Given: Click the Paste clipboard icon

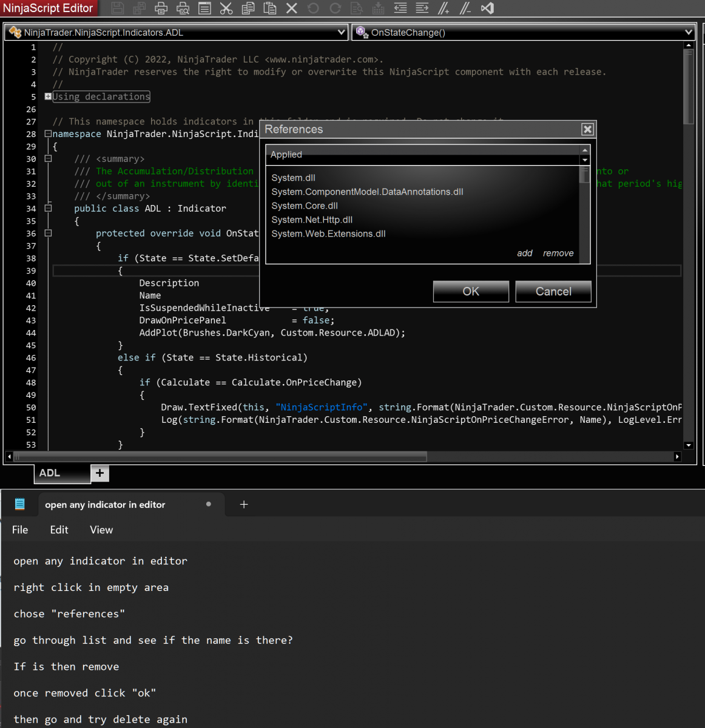Looking at the screenshot, I should 270,8.
